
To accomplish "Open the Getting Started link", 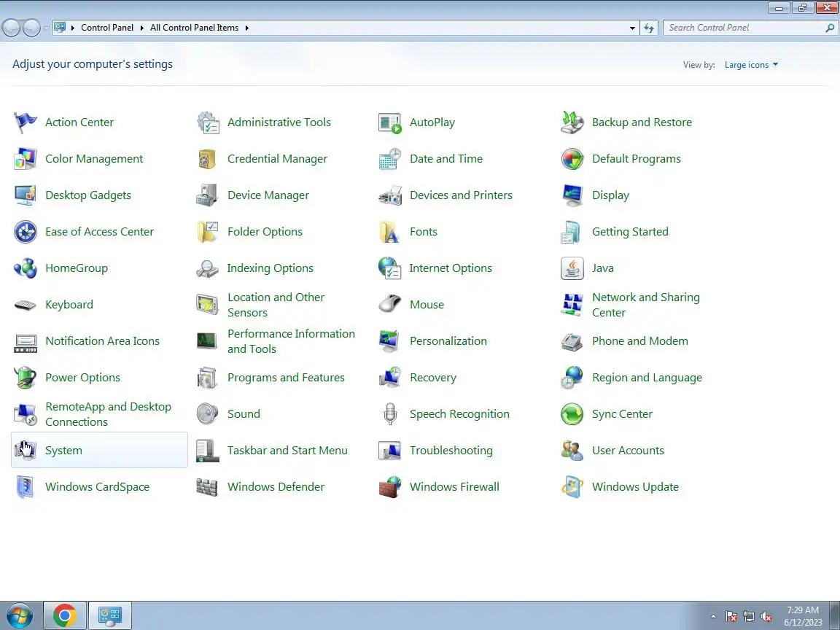I will (630, 232).
